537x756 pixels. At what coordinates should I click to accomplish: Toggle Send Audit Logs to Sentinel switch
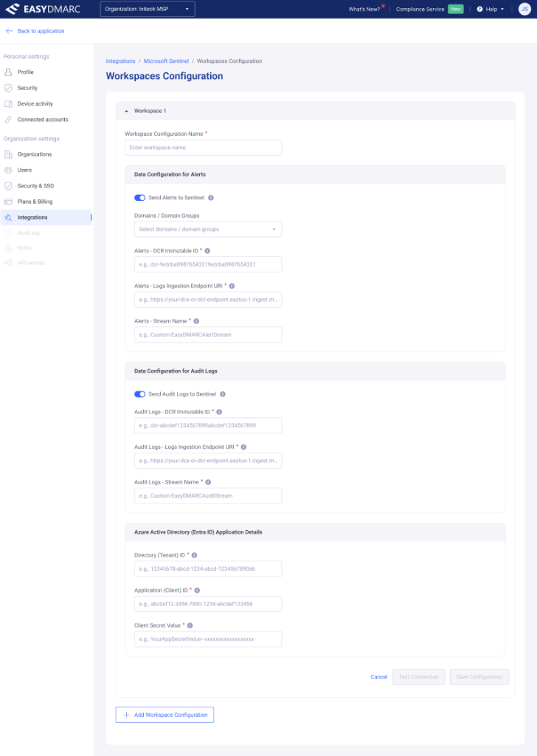click(x=139, y=394)
